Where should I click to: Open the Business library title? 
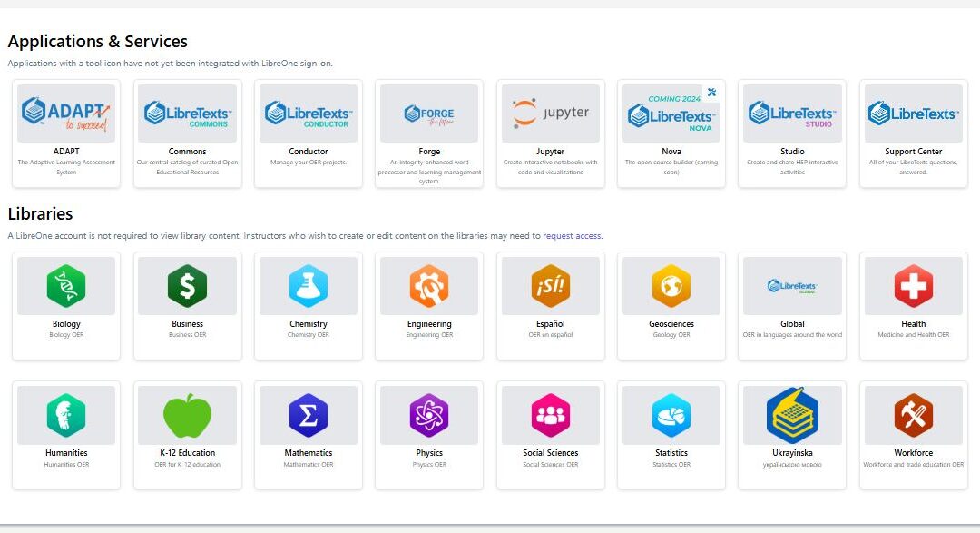point(187,324)
